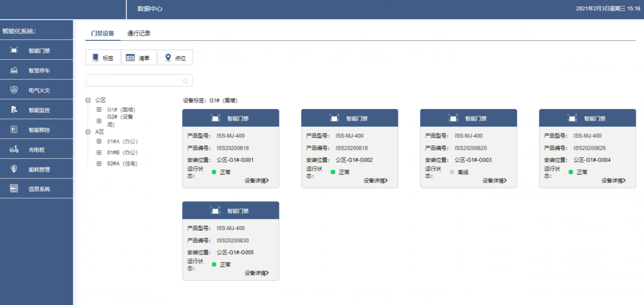Activate the 标签 tag view mode
The image size is (644, 305).
(x=103, y=57)
